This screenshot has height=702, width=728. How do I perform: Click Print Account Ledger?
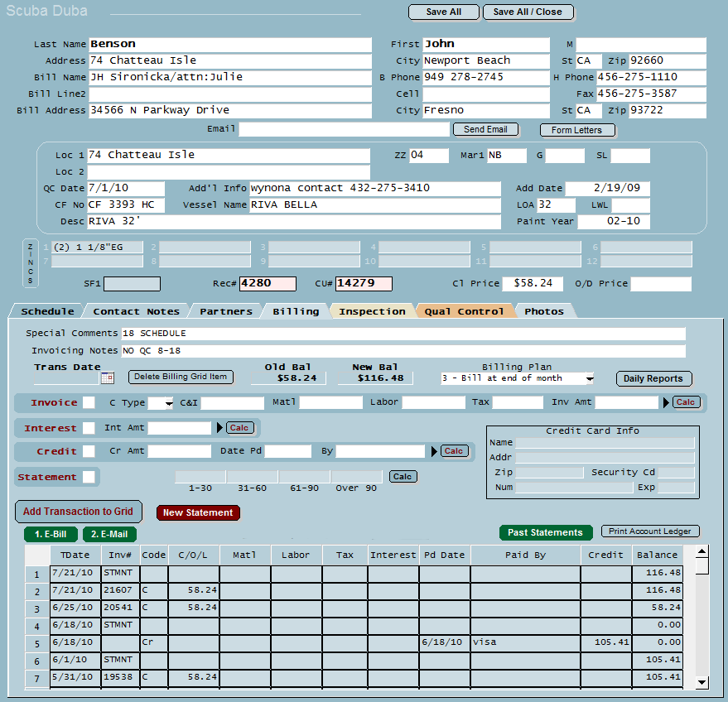tap(650, 531)
